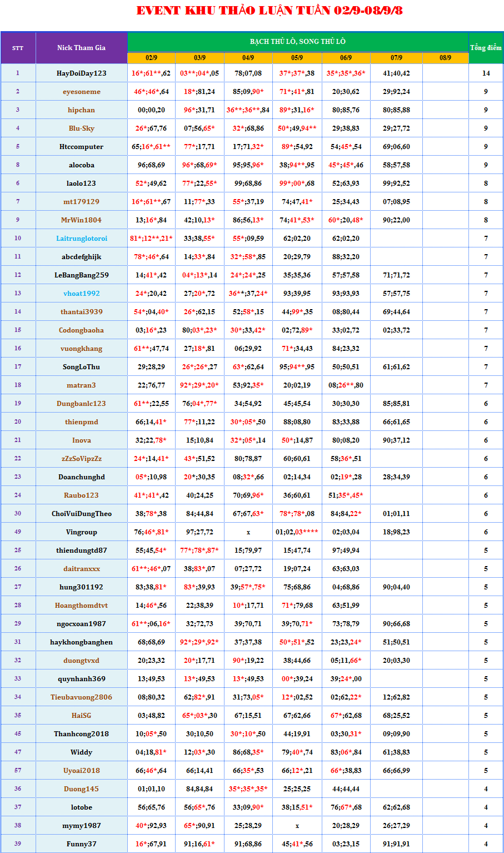504x853 pixels.
Task: Click the empty 08/9 column header
Action: (x=445, y=58)
